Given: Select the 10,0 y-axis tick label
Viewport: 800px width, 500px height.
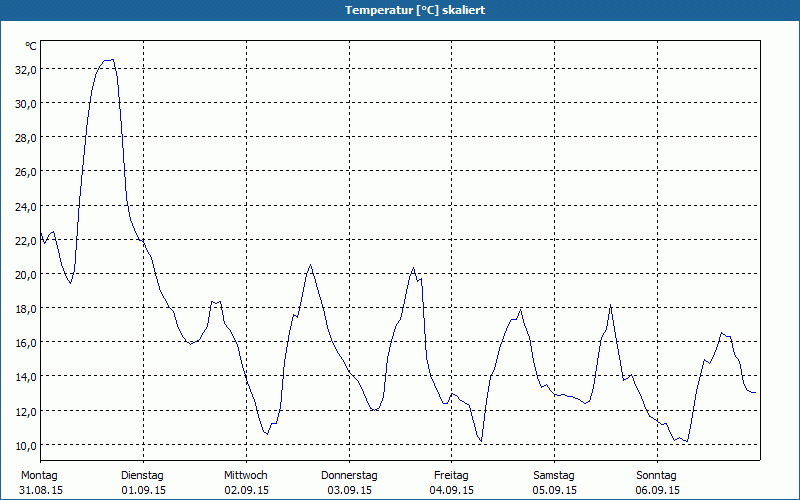Looking at the screenshot, I should (x=25, y=445).
